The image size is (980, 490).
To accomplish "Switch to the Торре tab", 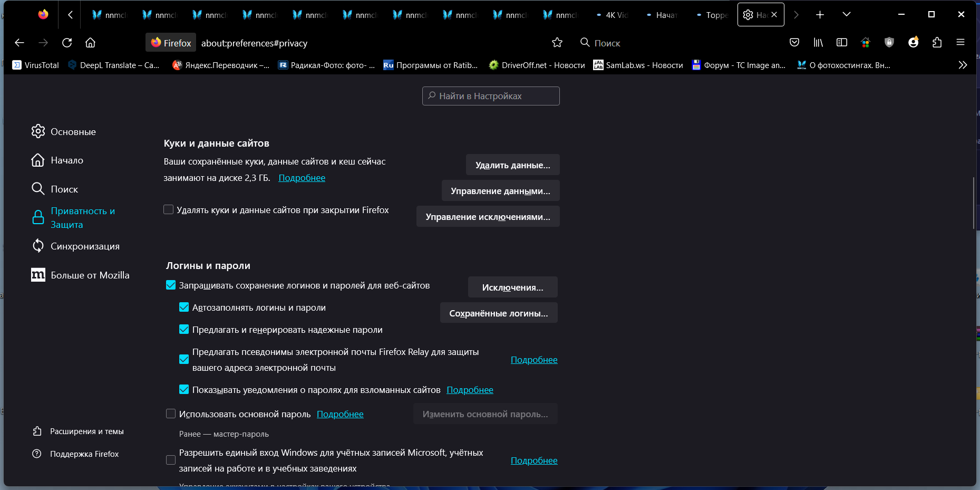I will pos(712,15).
